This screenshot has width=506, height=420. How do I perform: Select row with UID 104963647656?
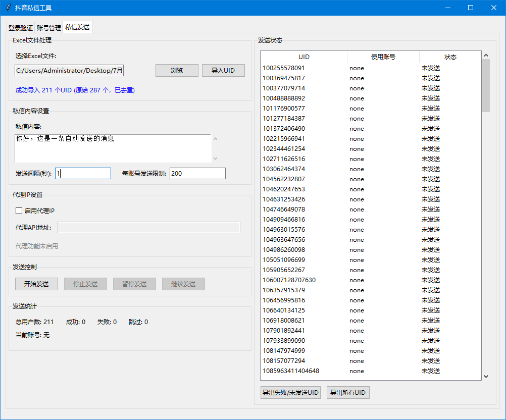(371, 240)
